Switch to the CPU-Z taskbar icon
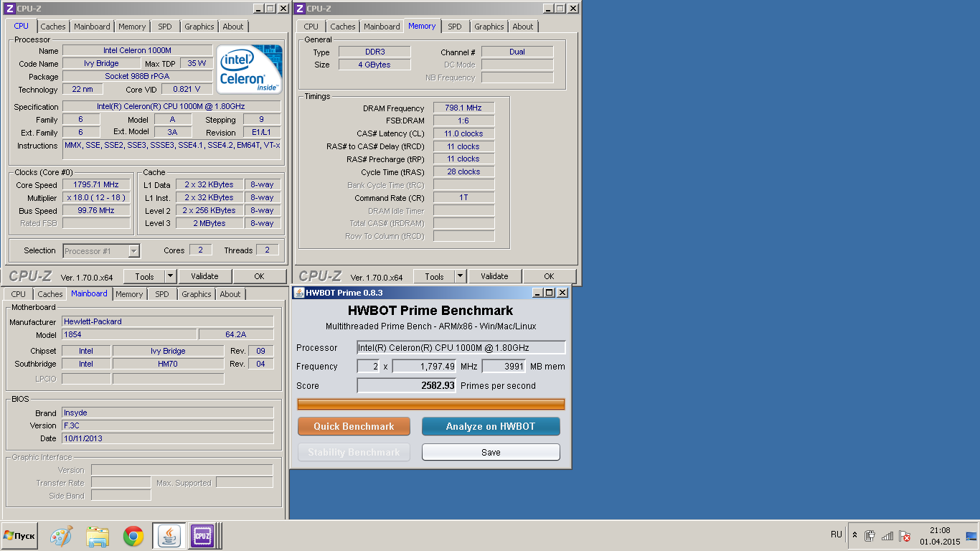This screenshot has width=980, height=551. pyautogui.click(x=202, y=536)
